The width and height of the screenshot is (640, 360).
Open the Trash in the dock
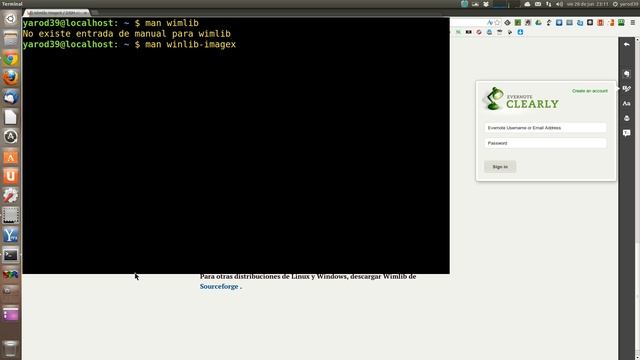11,349
